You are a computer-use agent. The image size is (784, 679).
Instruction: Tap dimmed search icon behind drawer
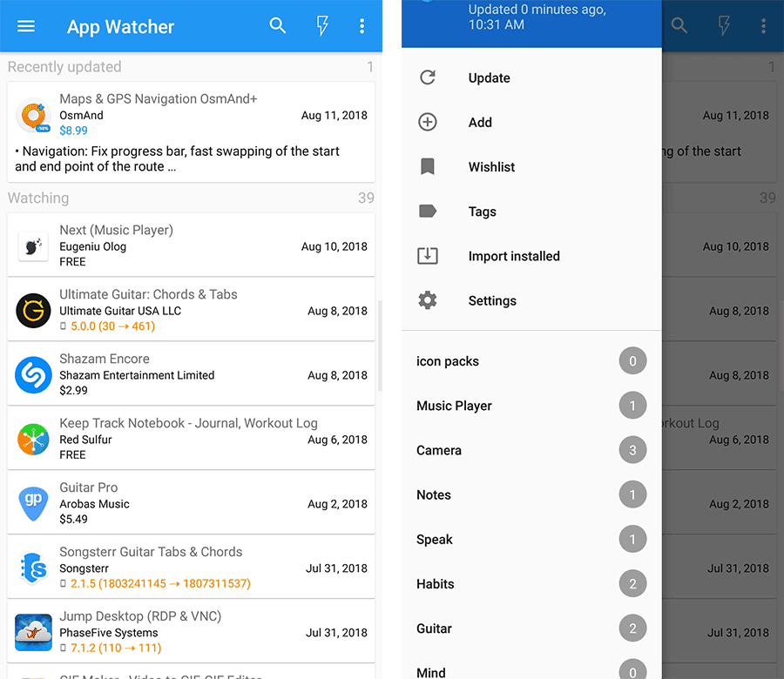679,25
